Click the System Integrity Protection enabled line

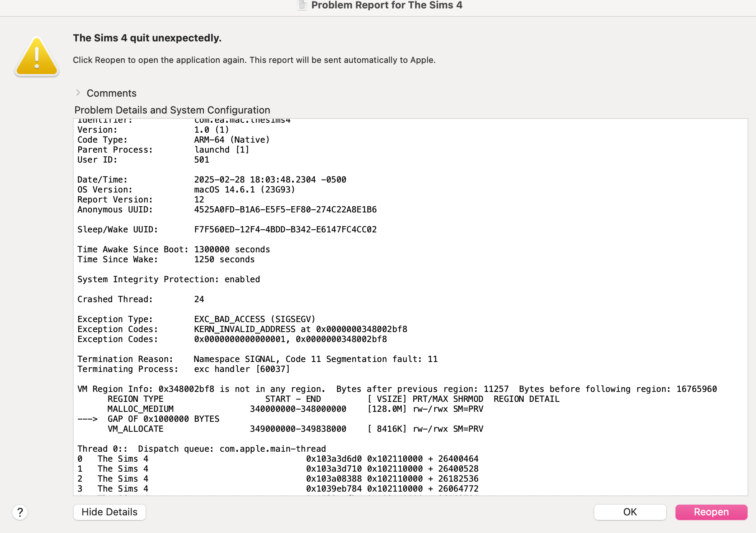point(169,279)
